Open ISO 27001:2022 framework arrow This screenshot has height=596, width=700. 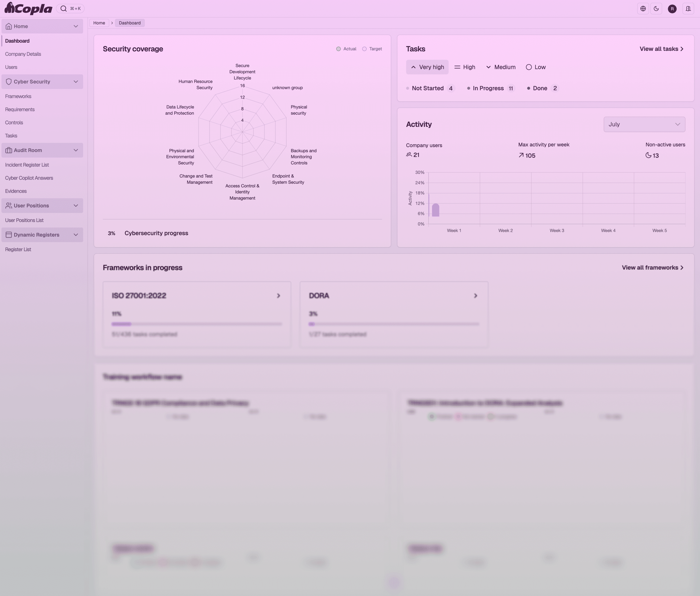(278, 296)
